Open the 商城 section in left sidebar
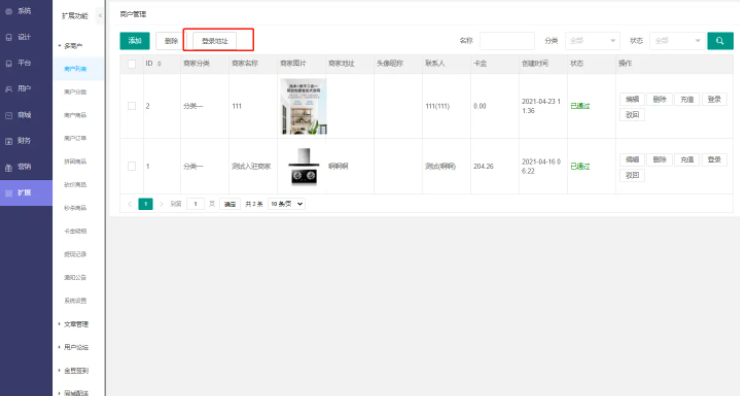740x396 pixels. point(19,115)
